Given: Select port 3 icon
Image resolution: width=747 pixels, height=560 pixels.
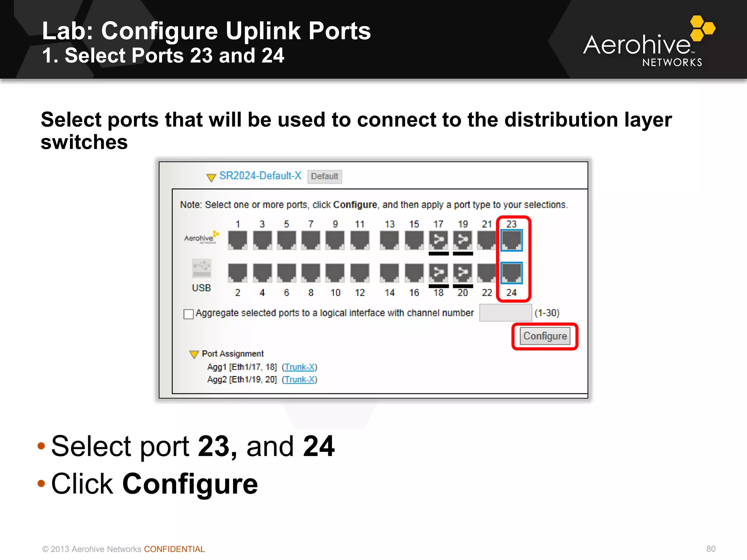Looking at the screenshot, I should (262, 240).
